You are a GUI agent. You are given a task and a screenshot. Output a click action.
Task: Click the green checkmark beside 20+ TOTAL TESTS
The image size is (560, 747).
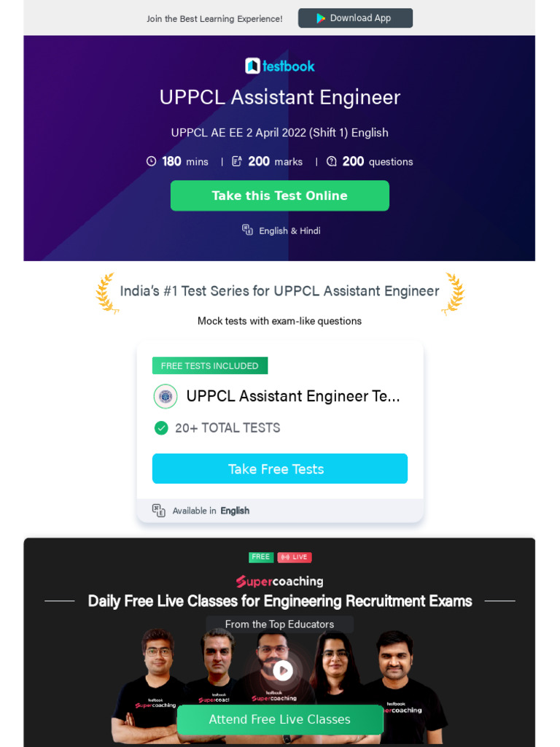coord(161,428)
